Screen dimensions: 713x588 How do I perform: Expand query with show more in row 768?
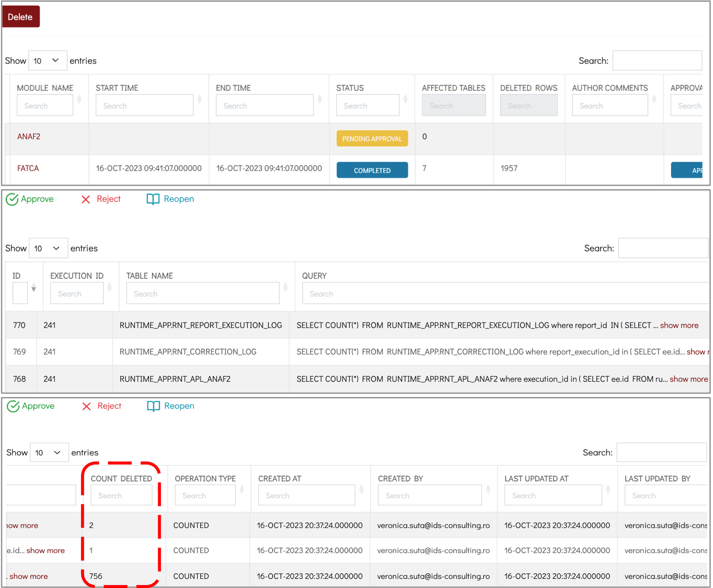point(688,379)
